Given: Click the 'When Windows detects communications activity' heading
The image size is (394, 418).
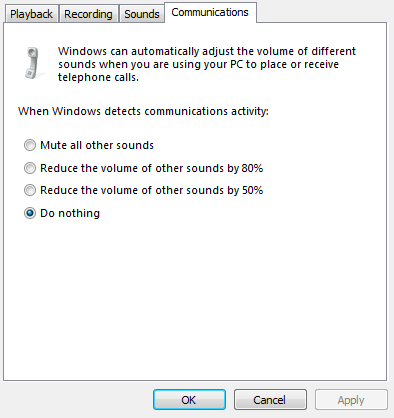Looking at the screenshot, I should pyautogui.click(x=143, y=111).
